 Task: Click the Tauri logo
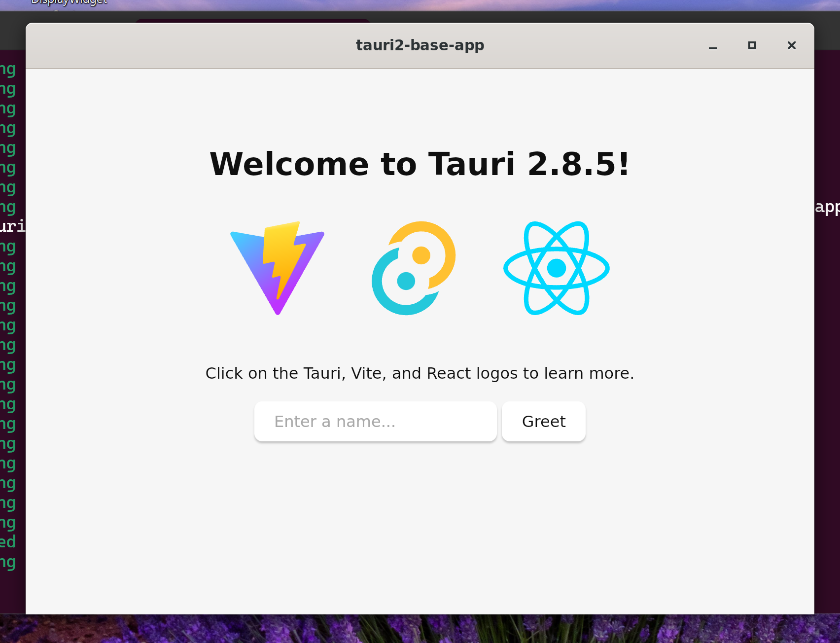click(x=414, y=268)
